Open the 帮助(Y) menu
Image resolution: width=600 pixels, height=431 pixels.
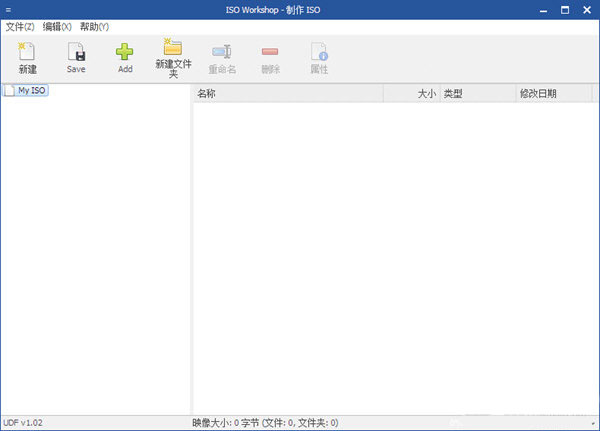94,27
